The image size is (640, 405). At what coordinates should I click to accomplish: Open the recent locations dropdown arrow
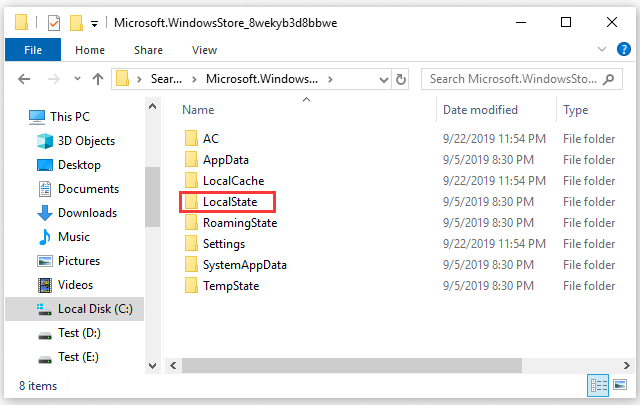77,79
